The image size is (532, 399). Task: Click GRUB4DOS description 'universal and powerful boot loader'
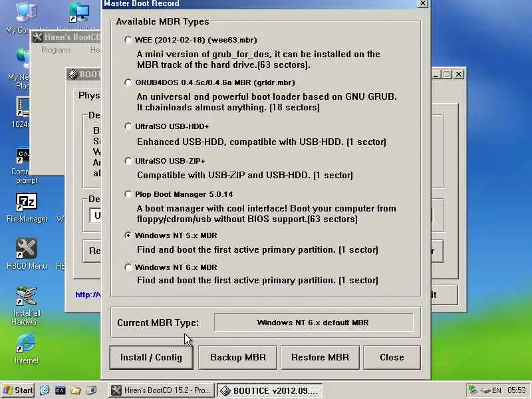pyautogui.click(x=267, y=102)
